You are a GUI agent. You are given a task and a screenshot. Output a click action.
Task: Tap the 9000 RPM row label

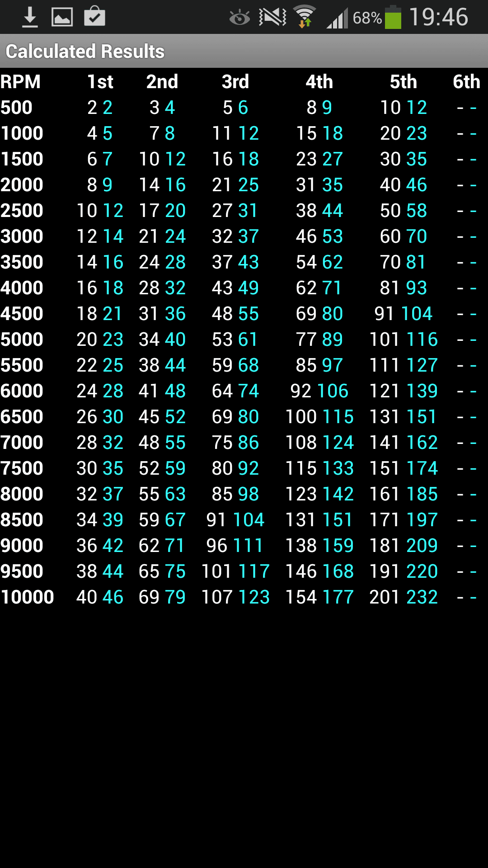pos(22,546)
